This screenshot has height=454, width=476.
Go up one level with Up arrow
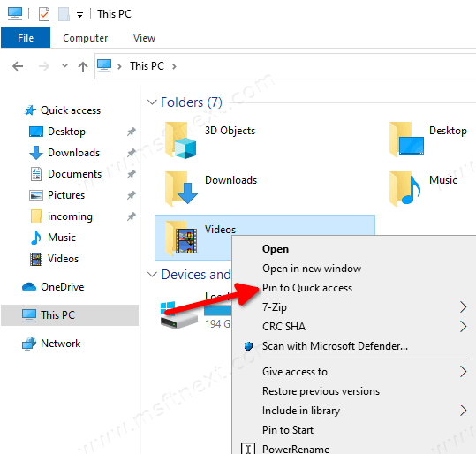pos(83,66)
